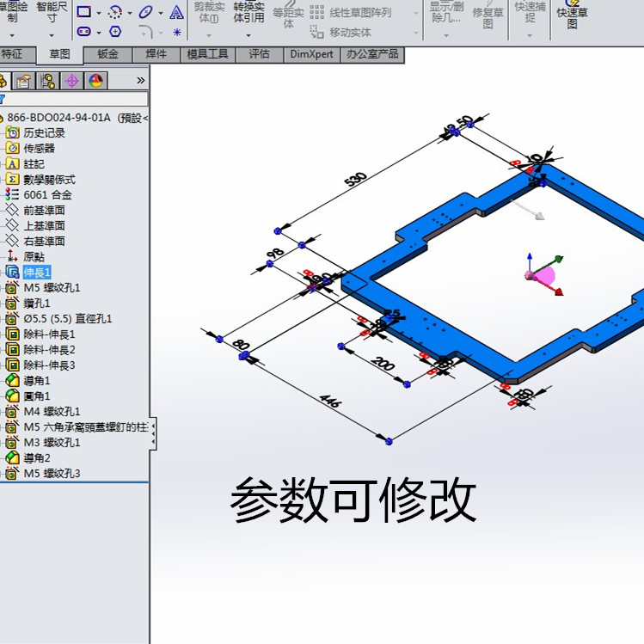The width and height of the screenshot is (644, 644).
Task: Open slot tool dropdown arrow
Action: (x=99, y=33)
